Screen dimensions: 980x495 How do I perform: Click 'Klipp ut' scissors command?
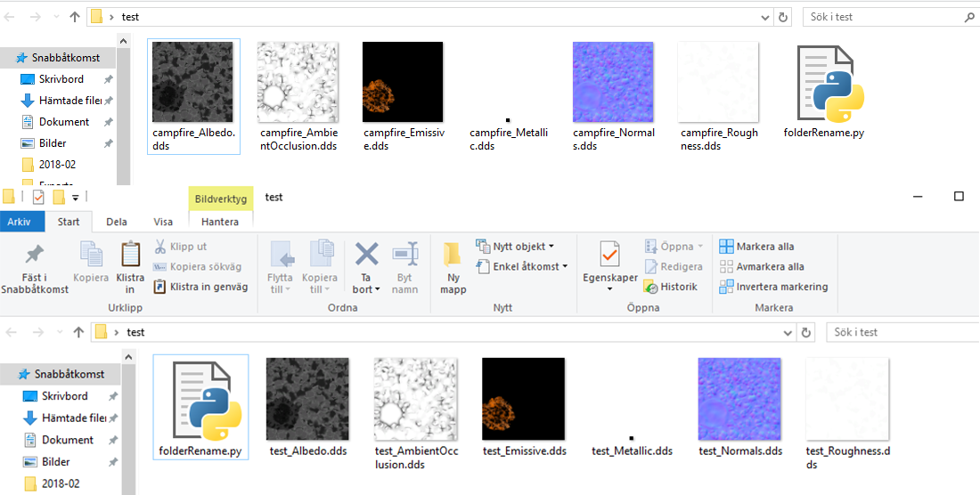[x=181, y=247]
